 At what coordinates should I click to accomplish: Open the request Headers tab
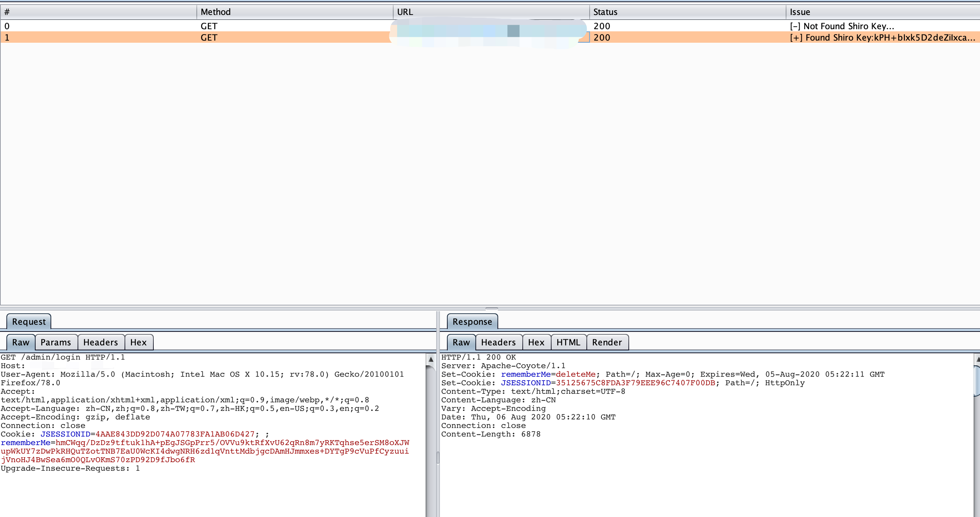tap(100, 342)
